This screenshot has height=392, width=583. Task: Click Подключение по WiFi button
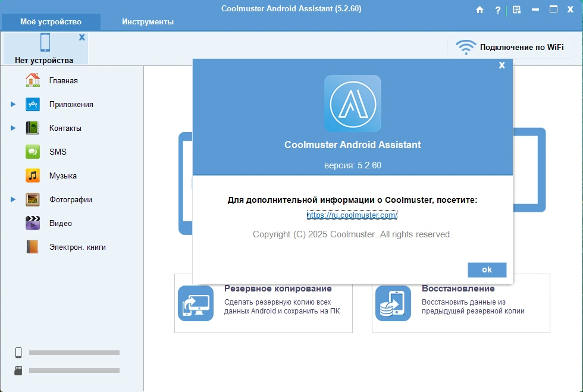510,47
